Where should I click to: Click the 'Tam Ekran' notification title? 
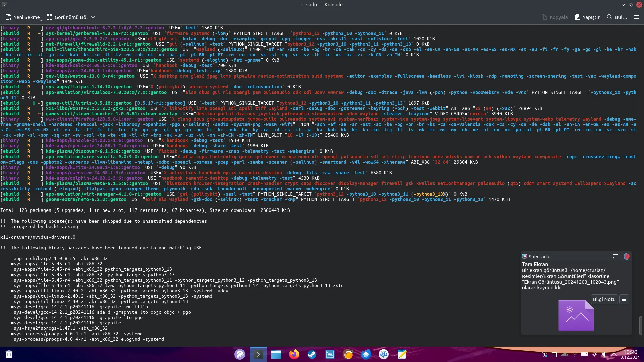coord(535,264)
